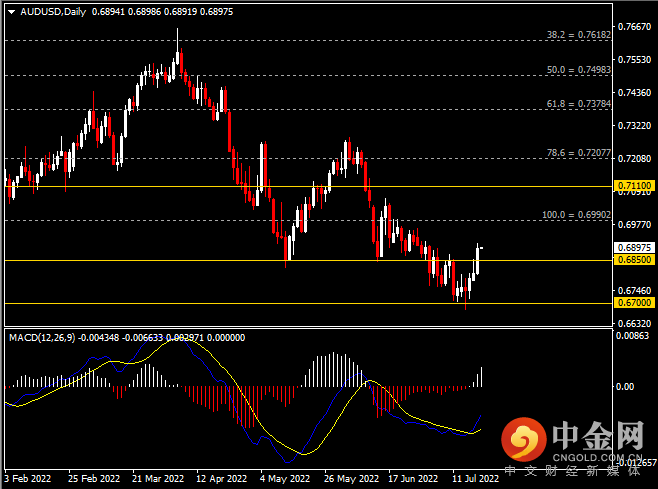The height and width of the screenshot is (489, 658).
Task: Select the MACD(12,26,9) indicator label
Action: [x=42, y=338]
